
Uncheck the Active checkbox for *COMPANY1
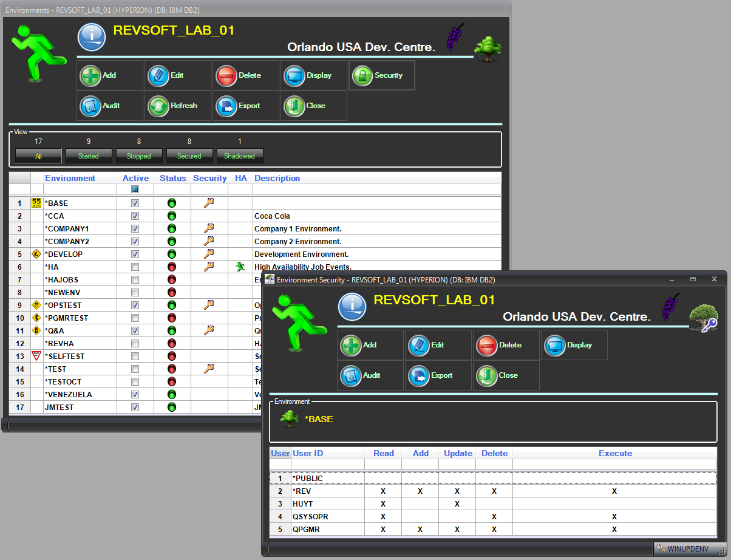(135, 229)
